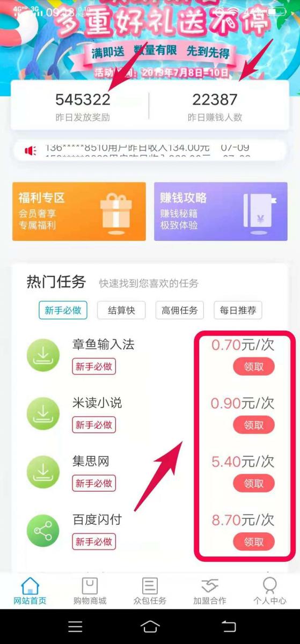300x644 pixels.
Task: Claim the 8.70元 百度闪付 task
Action: [x=254, y=542]
